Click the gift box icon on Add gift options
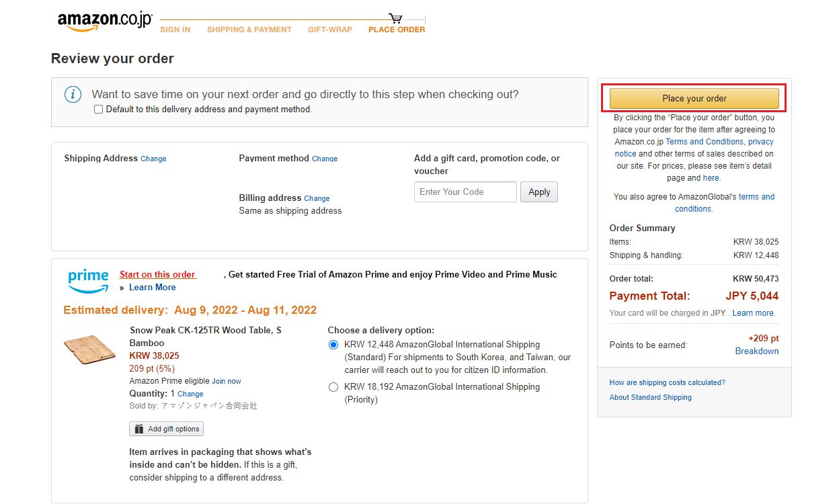Image resolution: width=839 pixels, height=504 pixels. tap(139, 429)
